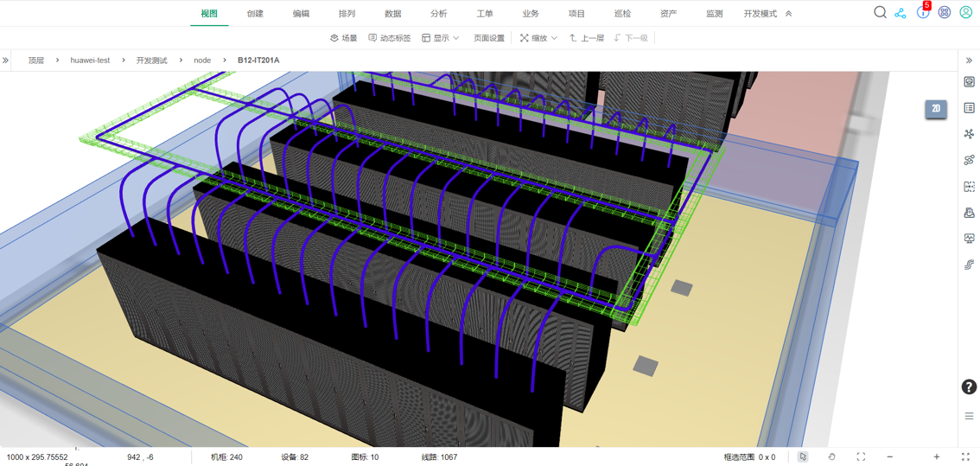This screenshot has height=466, width=980.
Task: Open notifications icon with badge 5
Action: [x=923, y=12]
